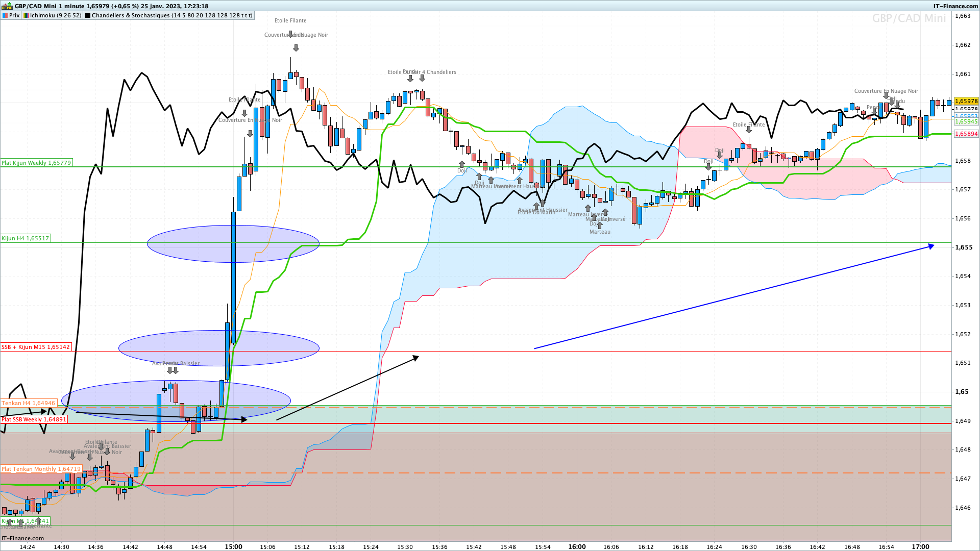Select the Etoile Filante arrow at chart peak

pyautogui.click(x=290, y=34)
